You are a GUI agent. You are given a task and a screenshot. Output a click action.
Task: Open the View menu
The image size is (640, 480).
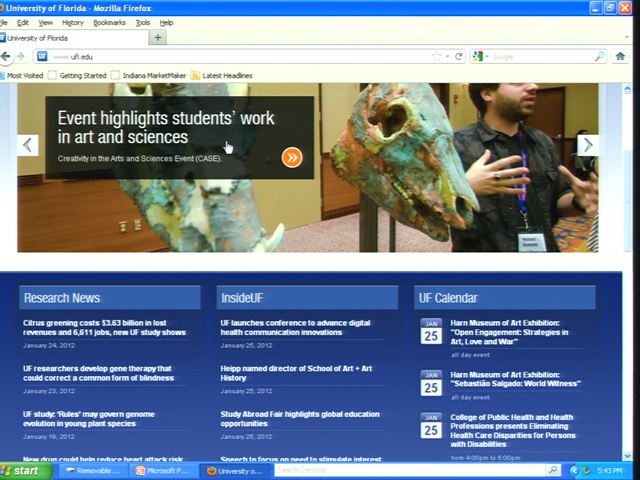(x=45, y=23)
